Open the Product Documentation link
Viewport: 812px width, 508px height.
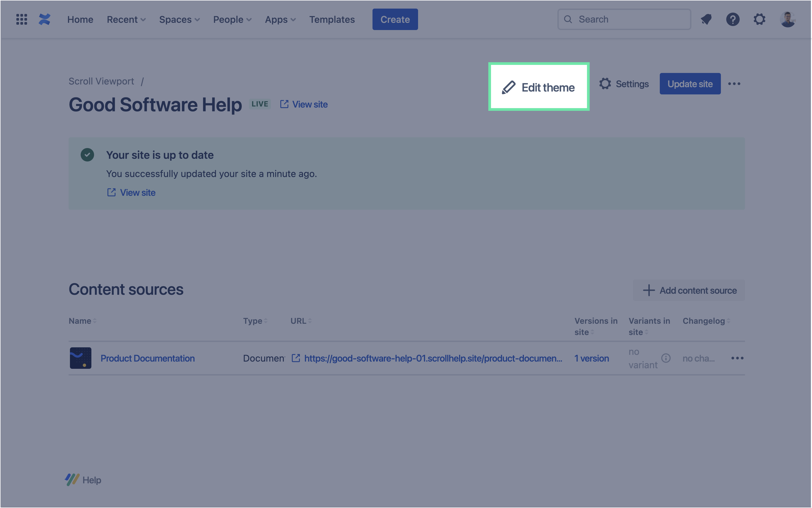point(147,359)
